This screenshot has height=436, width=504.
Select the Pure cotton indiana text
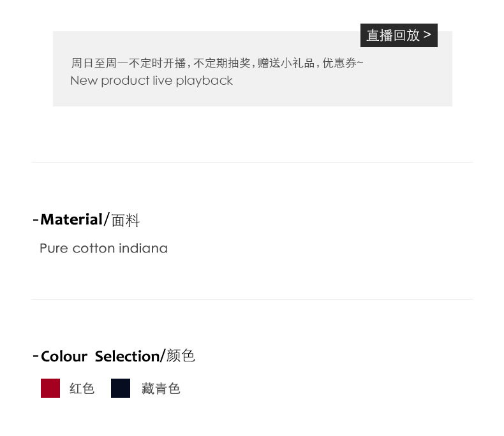(x=103, y=249)
